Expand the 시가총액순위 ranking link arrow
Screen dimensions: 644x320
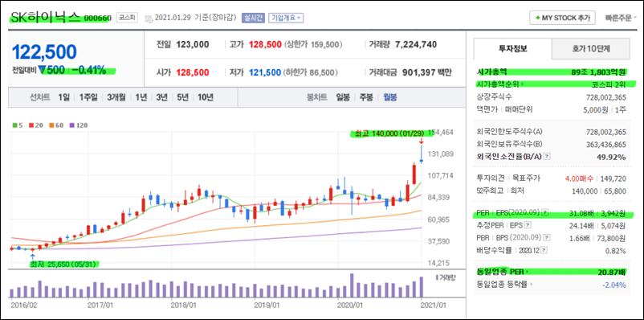coord(523,84)
